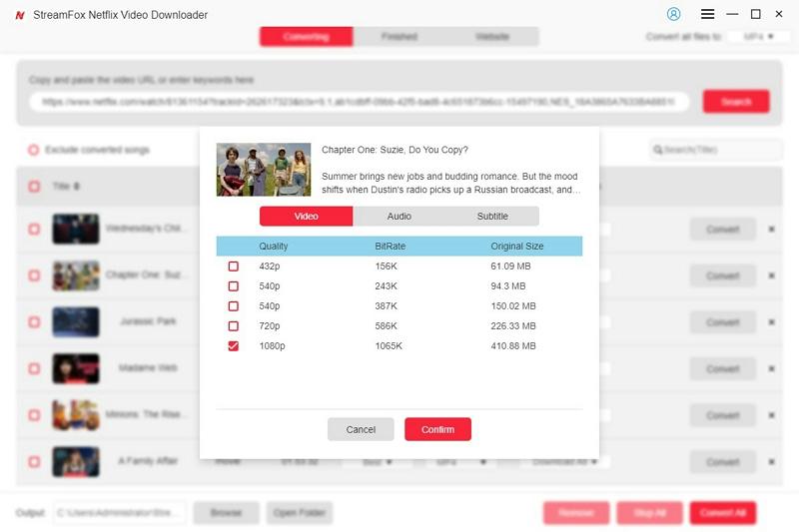
Task: Switch to the Audio tab in dialog
Action: 399,217
